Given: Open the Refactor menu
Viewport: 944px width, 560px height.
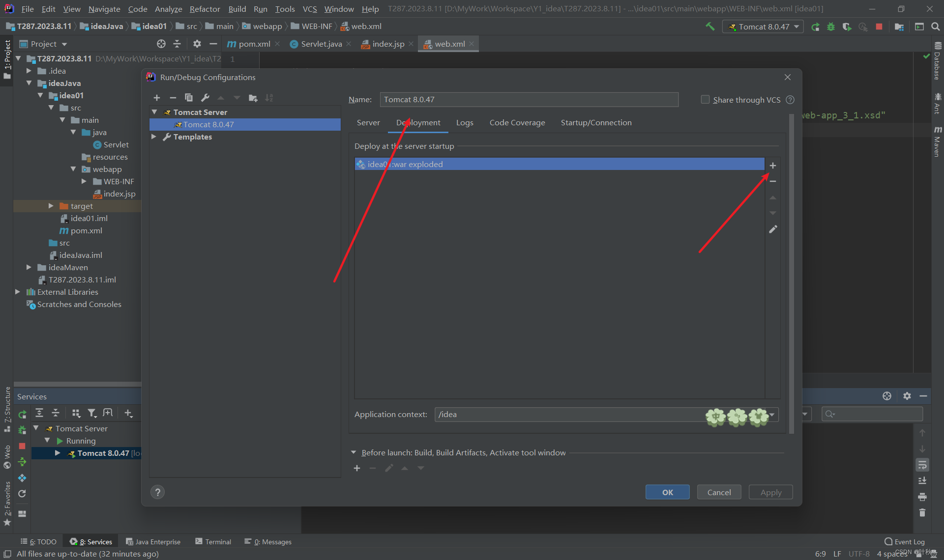Looking at the screenshot, I should point(205,9).
